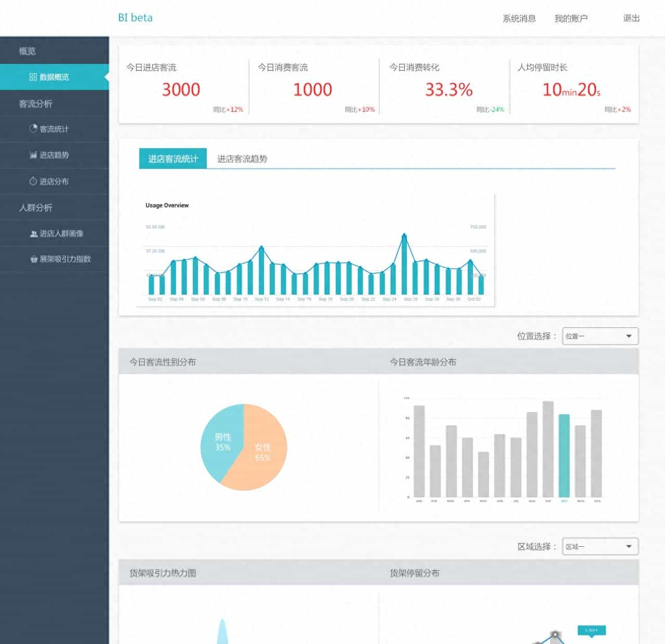665x644 pixels.
Task: Click the BI beta logo
Action: (x=135, y=18)
